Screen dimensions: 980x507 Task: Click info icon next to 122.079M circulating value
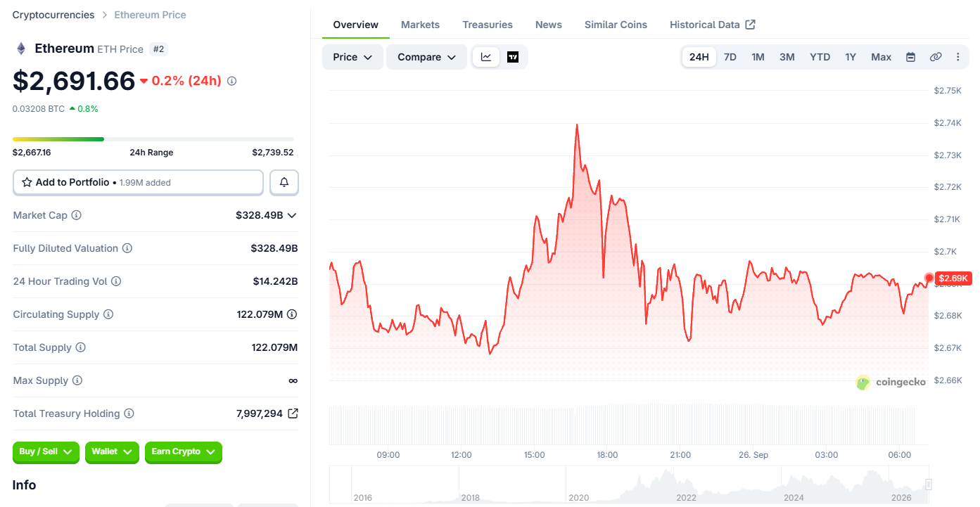point(292,314)
